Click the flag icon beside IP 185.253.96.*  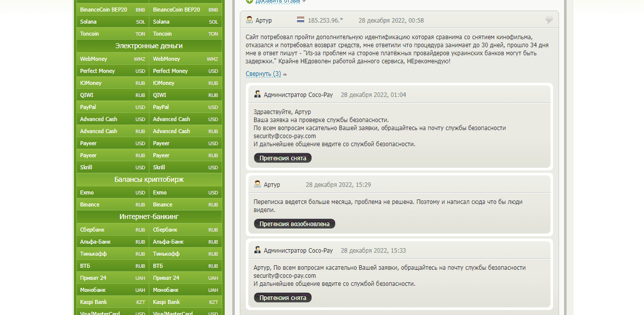(x=300, y=20)
